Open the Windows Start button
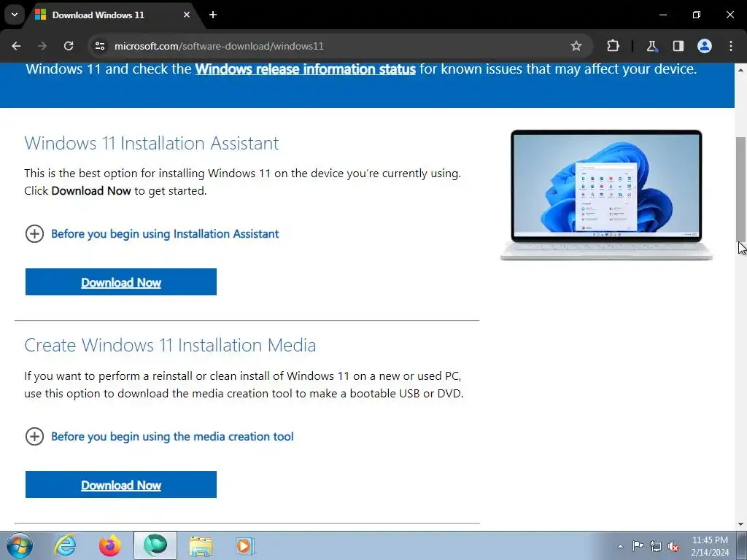 tap(20, 545)
